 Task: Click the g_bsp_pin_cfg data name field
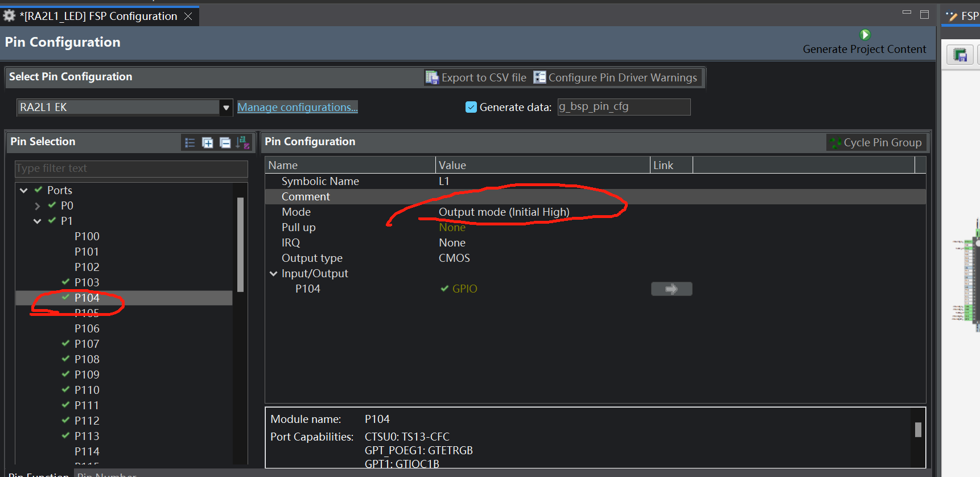(624, 107)
